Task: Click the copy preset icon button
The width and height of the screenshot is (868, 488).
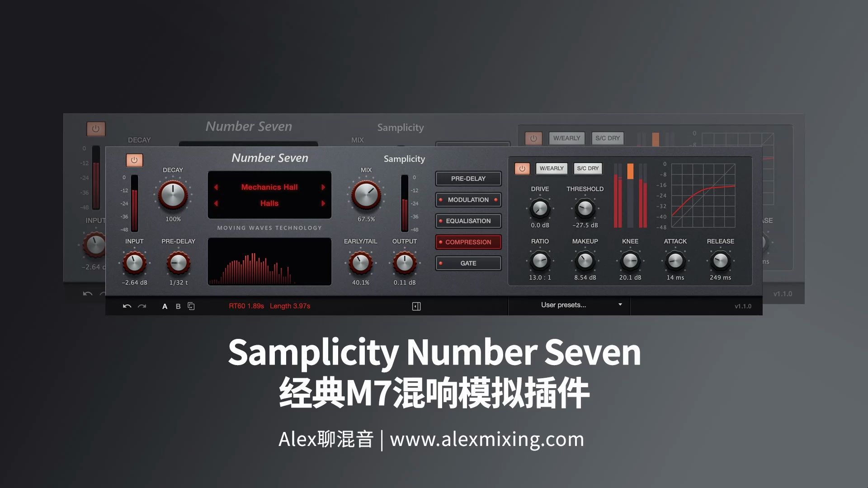Action: pos(190,305)
